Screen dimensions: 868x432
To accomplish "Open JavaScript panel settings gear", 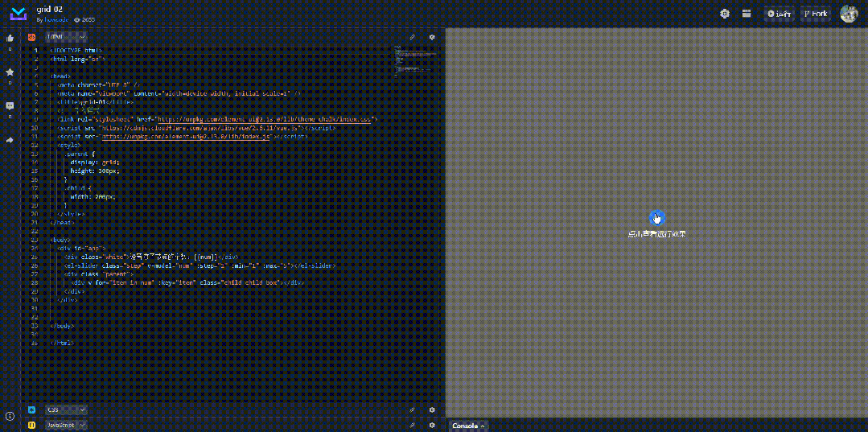I will [432, 426].
